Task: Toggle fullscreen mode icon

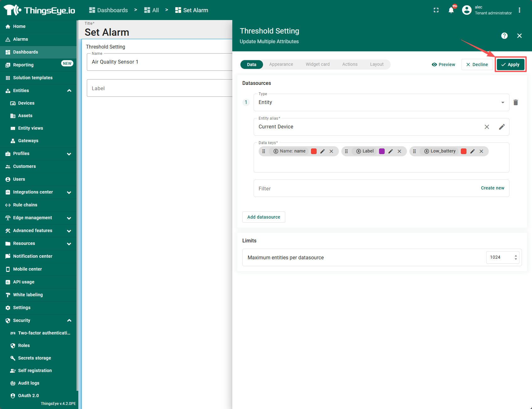Action: [x=436, y=10]
